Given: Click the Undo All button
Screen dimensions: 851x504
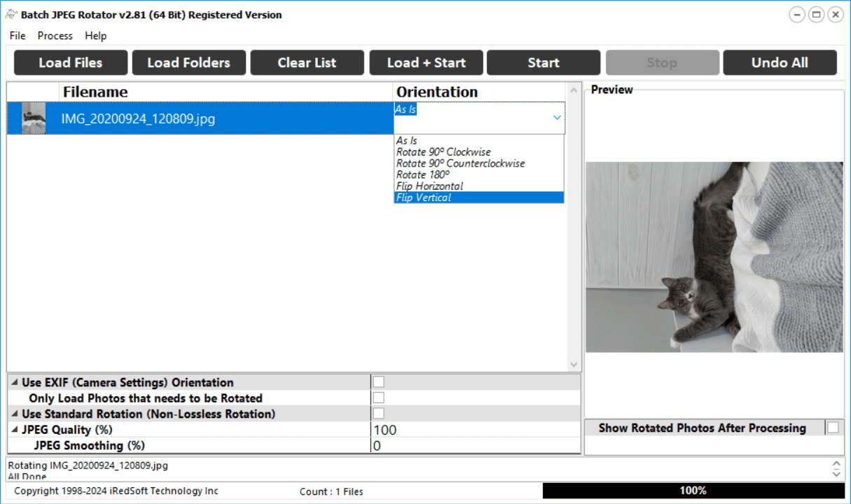Looking at the screenshot, I should coord(780,62).
